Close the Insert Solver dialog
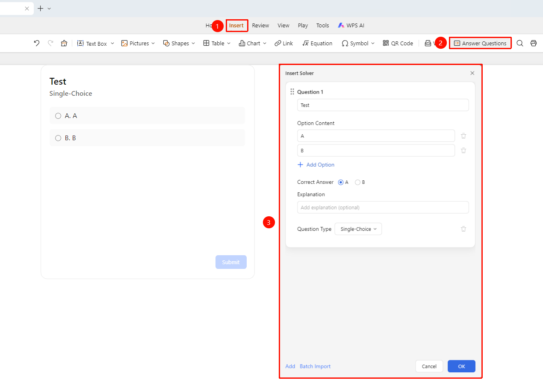 (472, 73)
